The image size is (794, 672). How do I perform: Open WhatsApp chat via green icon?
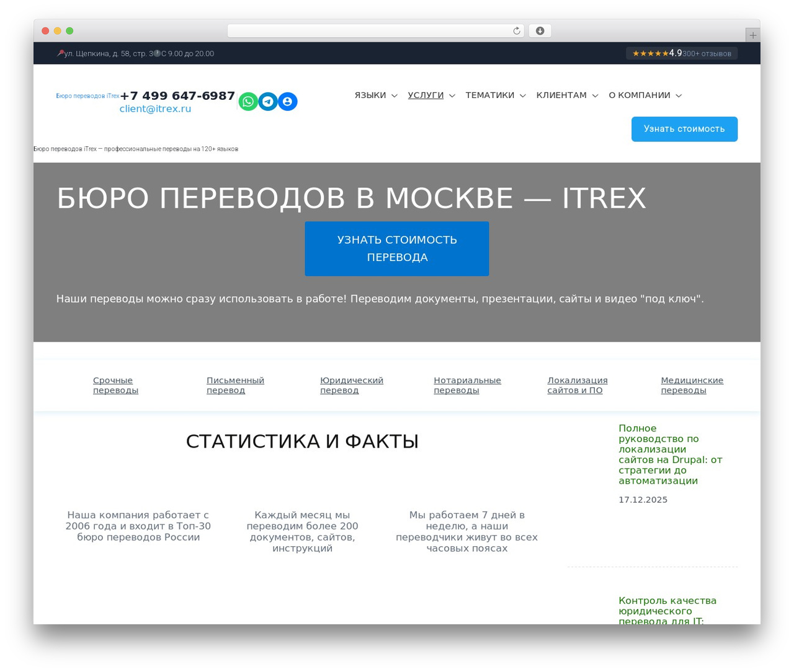click(248, 102)
